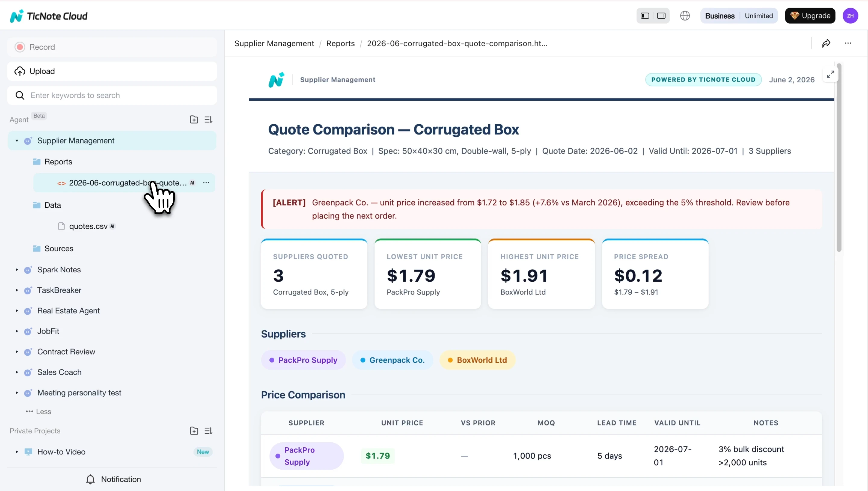868x491 pixels.
Task: Open the ZH user avatar menu
Action: point(850,16)
